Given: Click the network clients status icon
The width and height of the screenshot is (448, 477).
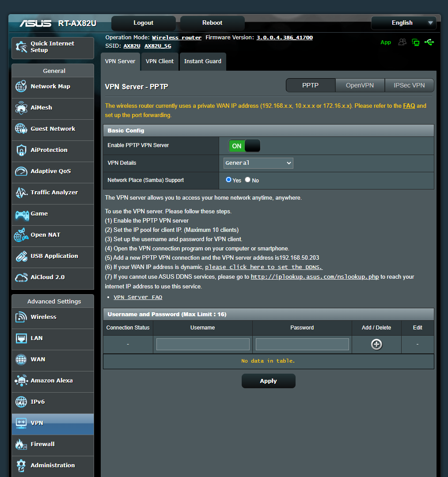Looking at the screenshot, I should coord(415,42).
